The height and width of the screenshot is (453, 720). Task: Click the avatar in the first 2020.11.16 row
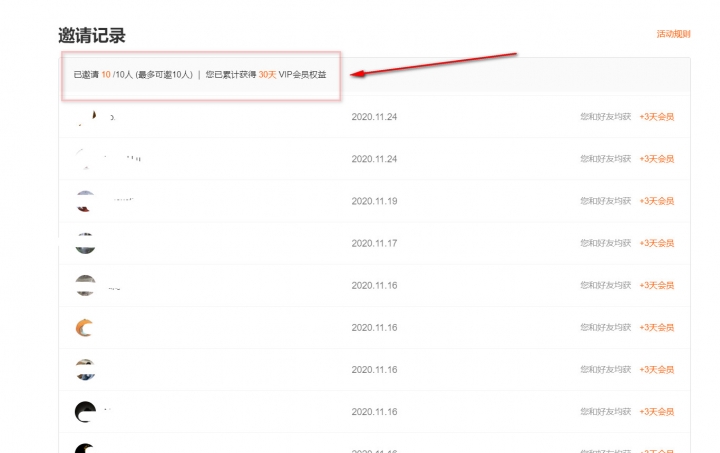pos(85,285)
